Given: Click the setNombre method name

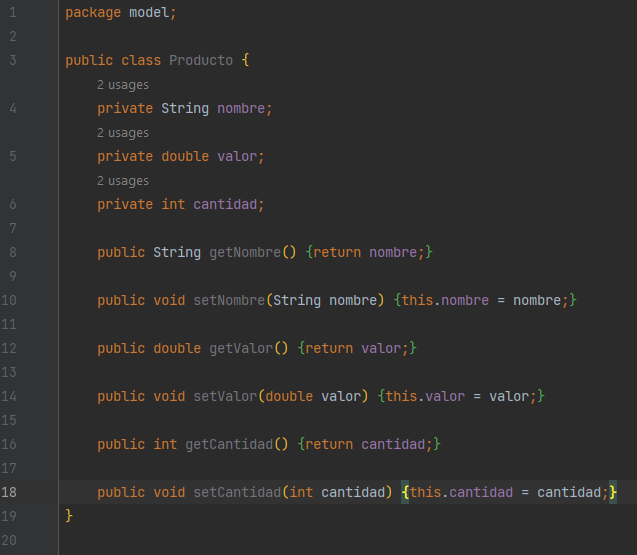Looking at the screenshot, I should coord(229,300).
